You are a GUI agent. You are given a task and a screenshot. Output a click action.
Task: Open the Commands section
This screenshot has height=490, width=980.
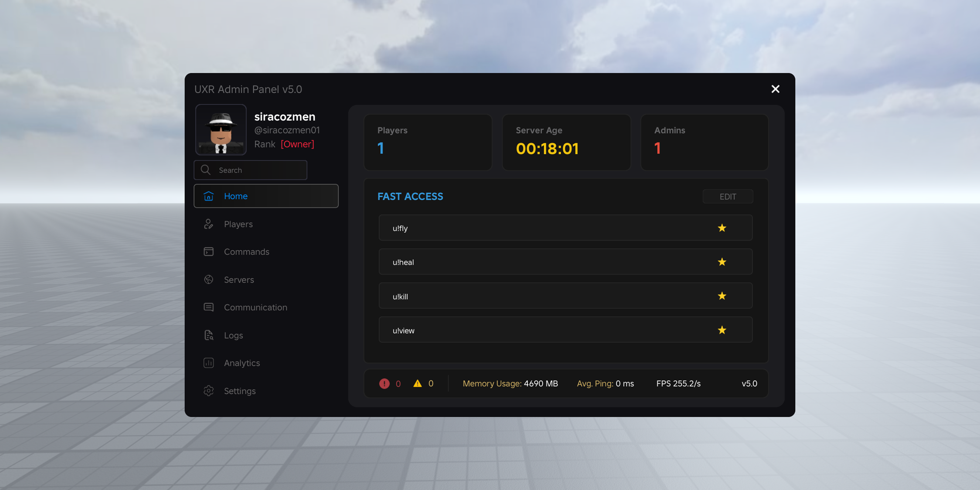click(266, 252)
